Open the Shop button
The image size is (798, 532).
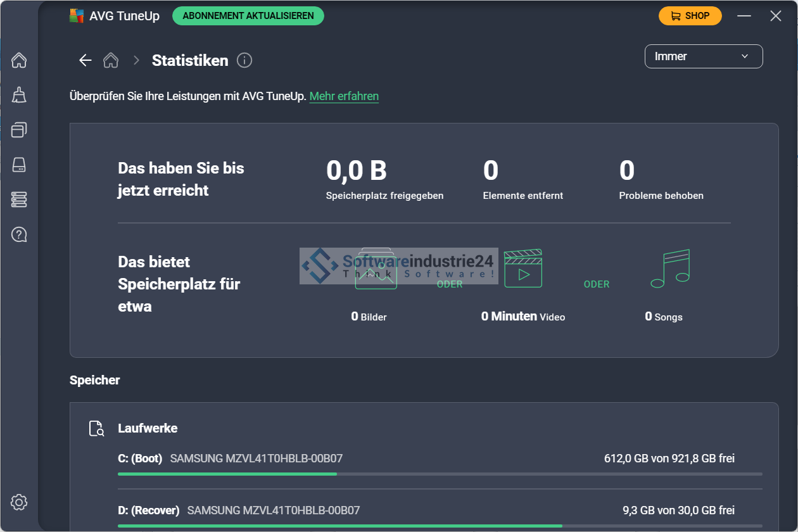(690, 16)
